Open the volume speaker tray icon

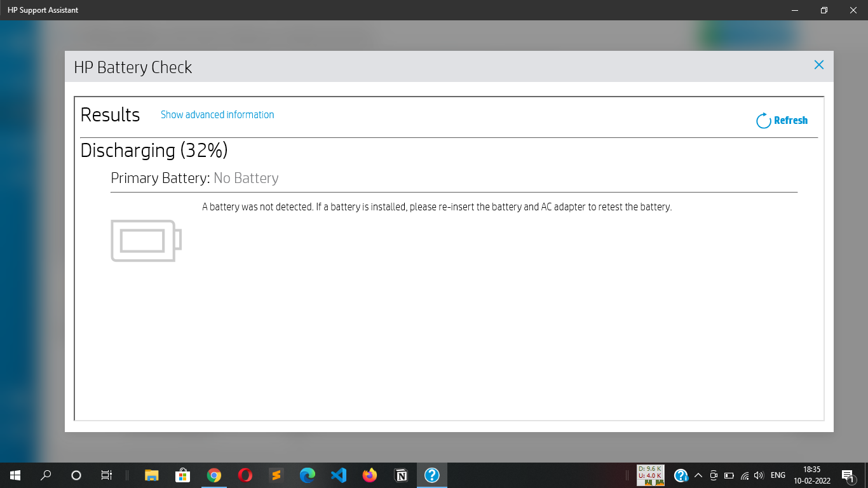[x=759, y=475]
